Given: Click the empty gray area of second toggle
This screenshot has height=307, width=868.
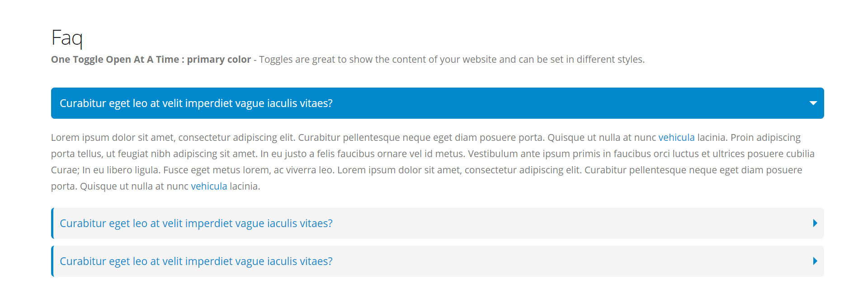Looking at the screenshot, I should coord(570,223).
